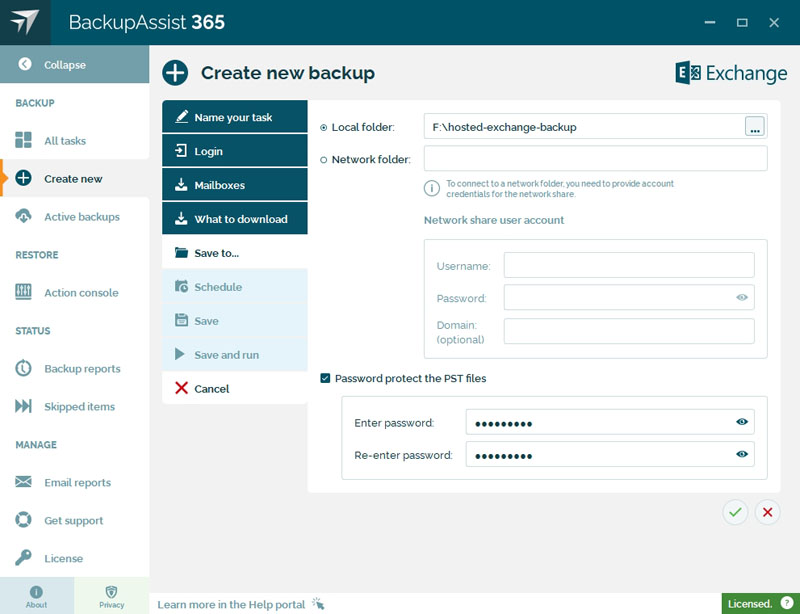This screenshot has height=614, width=800.
Task: Click the Exchange logo
Action: point(731,73)
